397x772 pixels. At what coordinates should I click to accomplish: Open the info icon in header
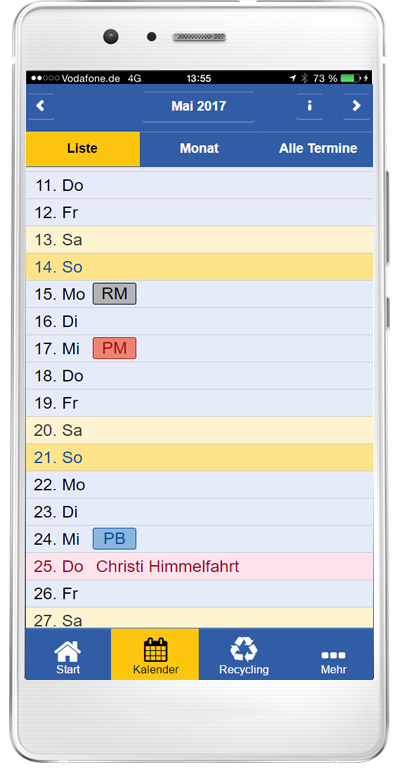(309, 106)
